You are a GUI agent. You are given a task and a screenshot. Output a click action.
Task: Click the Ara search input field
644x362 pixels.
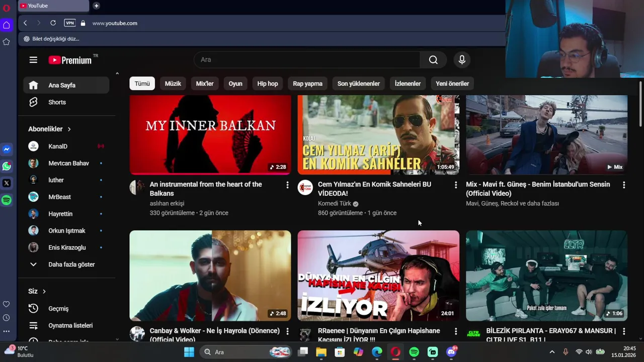[307, 60]
